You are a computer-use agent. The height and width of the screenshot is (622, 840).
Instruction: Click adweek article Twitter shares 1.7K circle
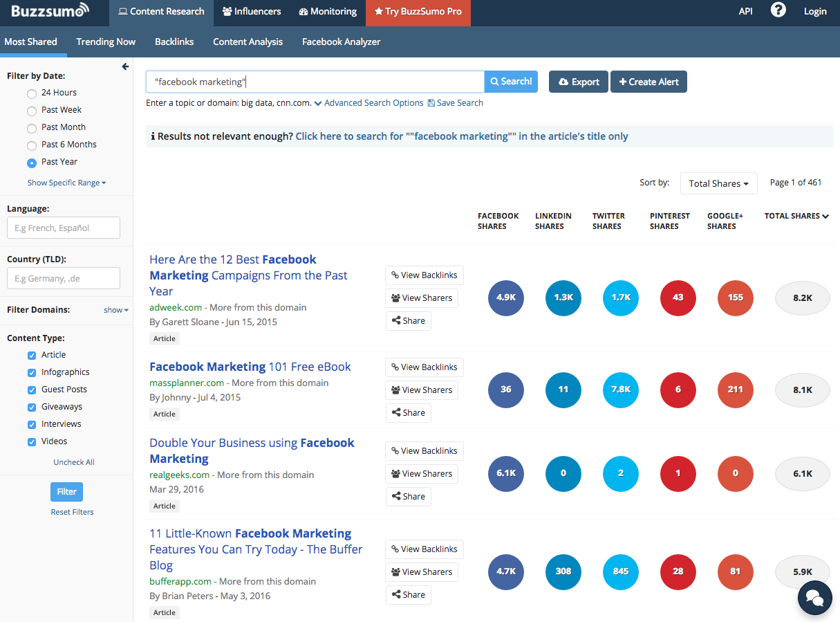(621, 298)
